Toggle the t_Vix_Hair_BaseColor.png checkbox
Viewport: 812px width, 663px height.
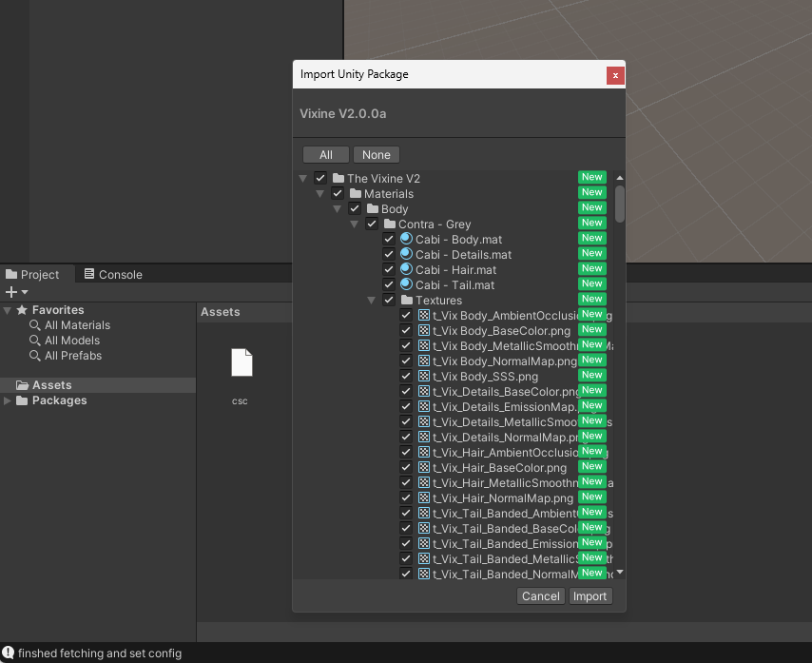coord(406,468)
